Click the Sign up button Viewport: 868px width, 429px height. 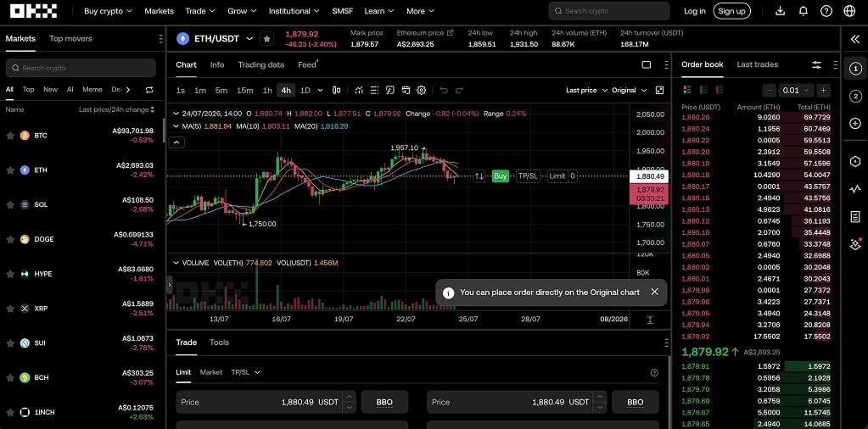[732, 10]
